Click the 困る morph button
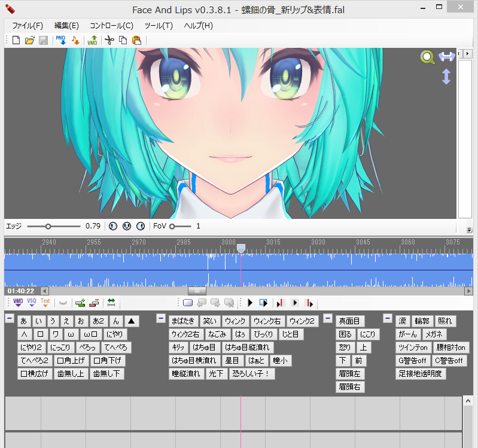478x448 pixels. pos(345,334)
